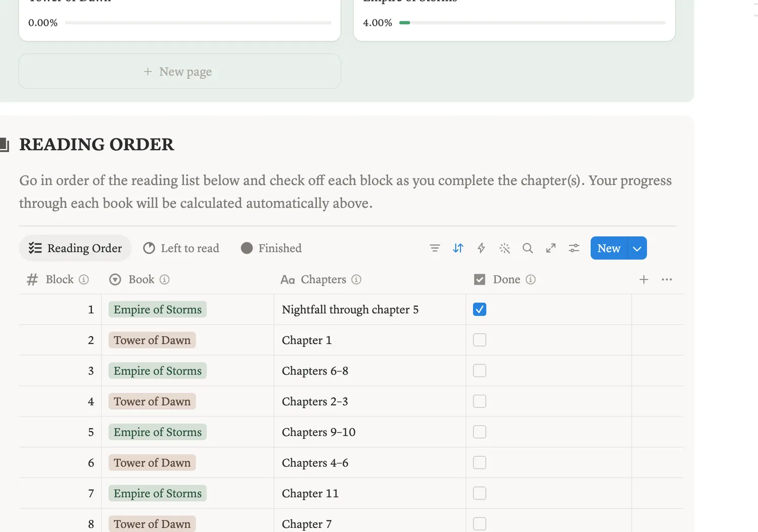The image size is (758, 532).
Task: Open Empire of Storms select in block 3
Action: click(158, 371)
